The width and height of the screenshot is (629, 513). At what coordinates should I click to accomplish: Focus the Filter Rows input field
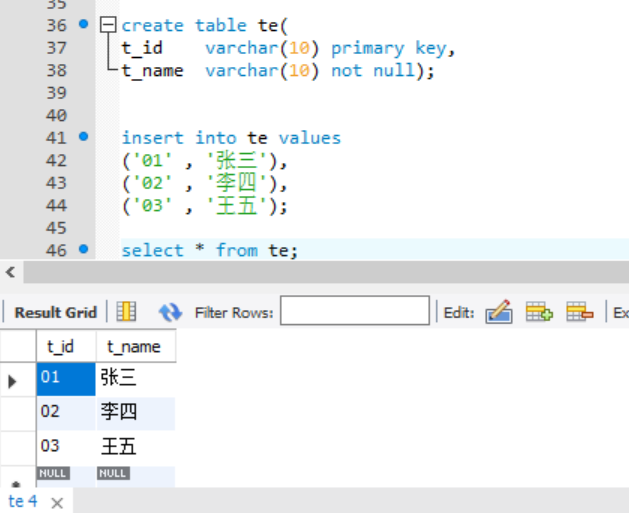coord(355,310)
